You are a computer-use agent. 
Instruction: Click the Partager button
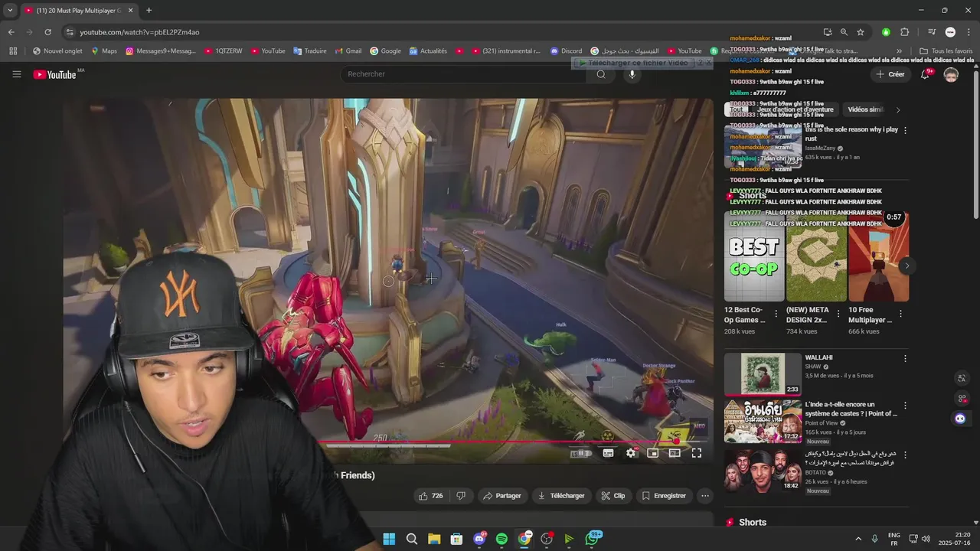(x=501, y=496)
